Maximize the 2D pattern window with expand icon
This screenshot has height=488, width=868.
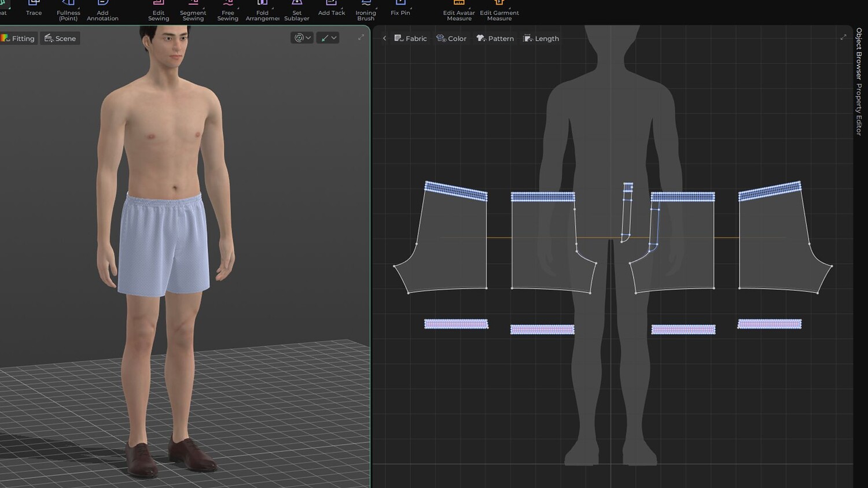click(843, 37)
